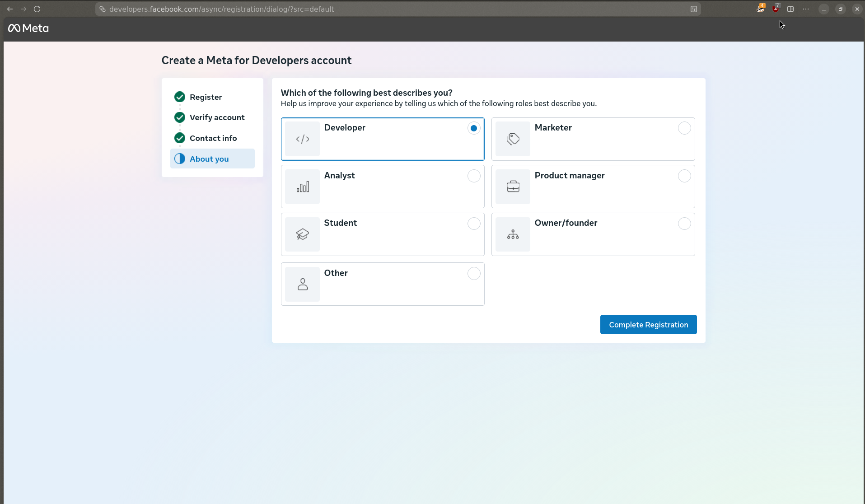Click the browser address bar URL
865x504 pixels.
[x=221, y=9]
